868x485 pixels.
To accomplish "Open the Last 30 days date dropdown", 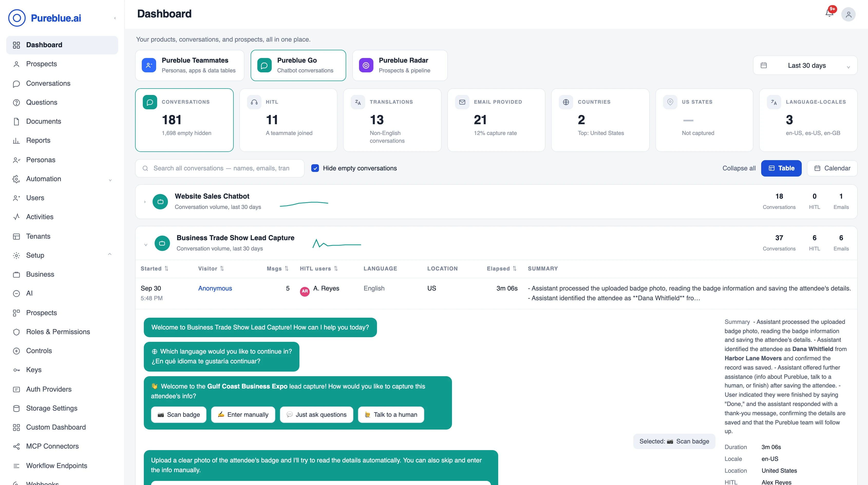I will click(805, 65).
